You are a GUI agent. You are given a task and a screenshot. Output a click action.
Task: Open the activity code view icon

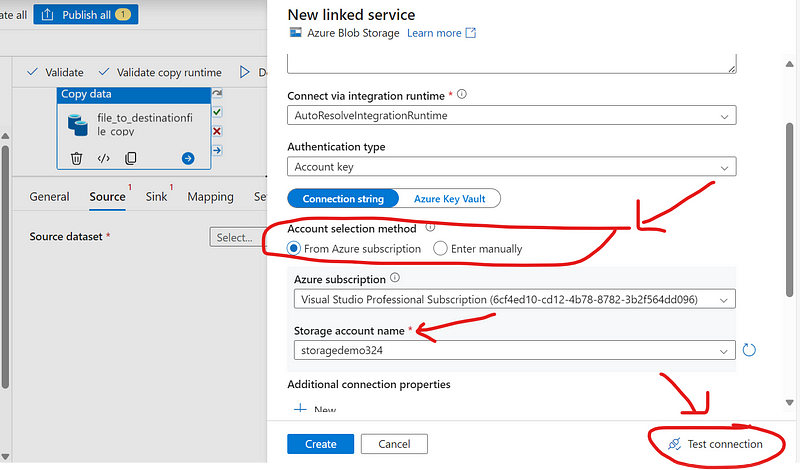pyautogui.click(x=104, y=158)
